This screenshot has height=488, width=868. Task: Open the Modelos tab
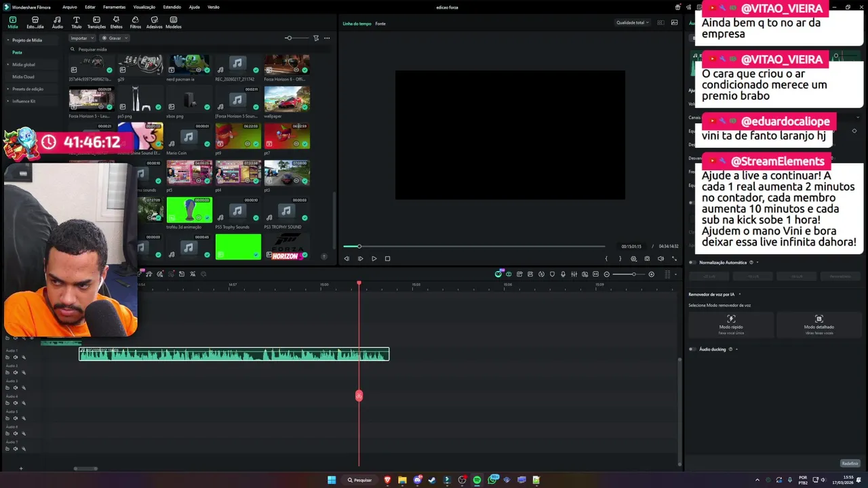pyautogui.click(x=174, y=22)
